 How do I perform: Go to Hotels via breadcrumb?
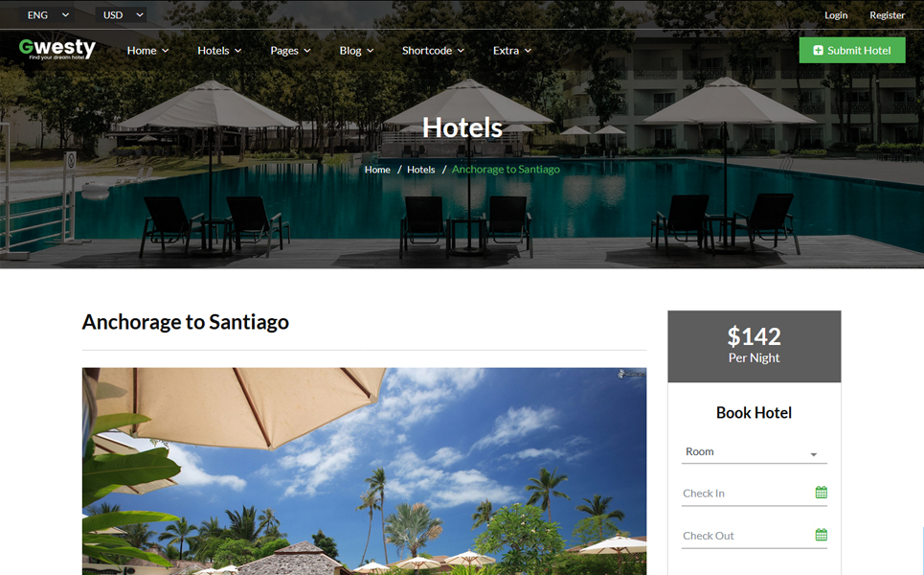click(420, 170)
